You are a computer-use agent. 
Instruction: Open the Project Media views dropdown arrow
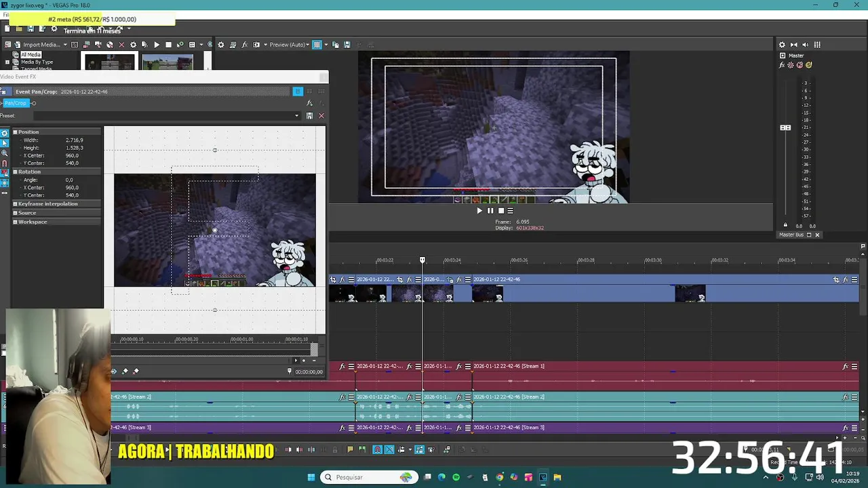(201, 45)
